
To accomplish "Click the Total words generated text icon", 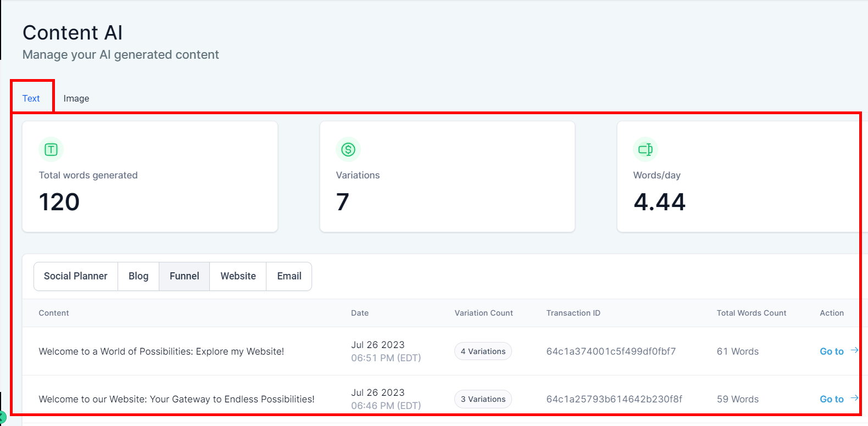I will (x=51, y=149).
